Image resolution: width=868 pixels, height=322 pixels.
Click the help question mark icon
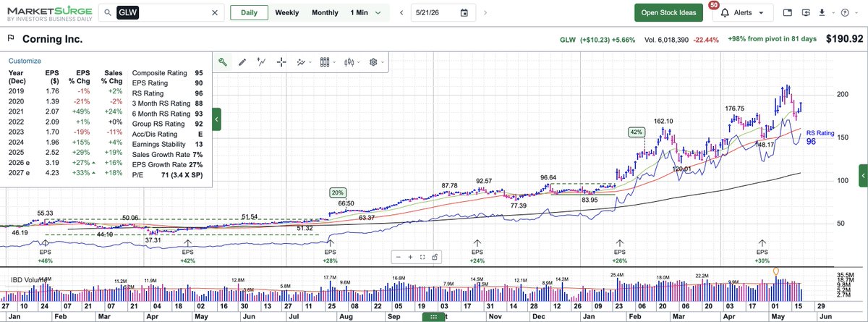846,13
